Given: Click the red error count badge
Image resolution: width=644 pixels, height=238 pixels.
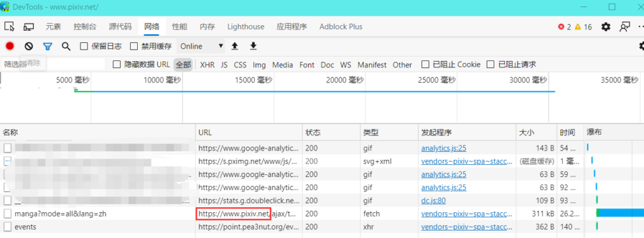Looking at the screenshot, I should pos(564,26).
